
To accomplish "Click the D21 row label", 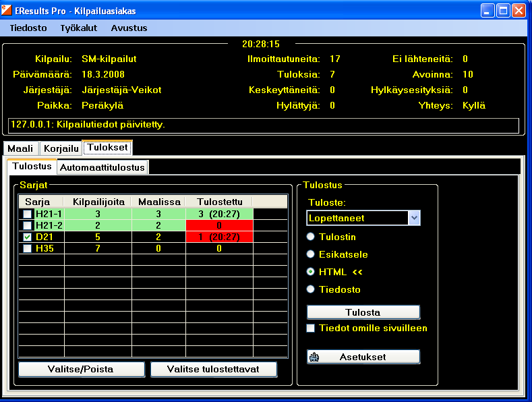I will (x=44, y=237).
